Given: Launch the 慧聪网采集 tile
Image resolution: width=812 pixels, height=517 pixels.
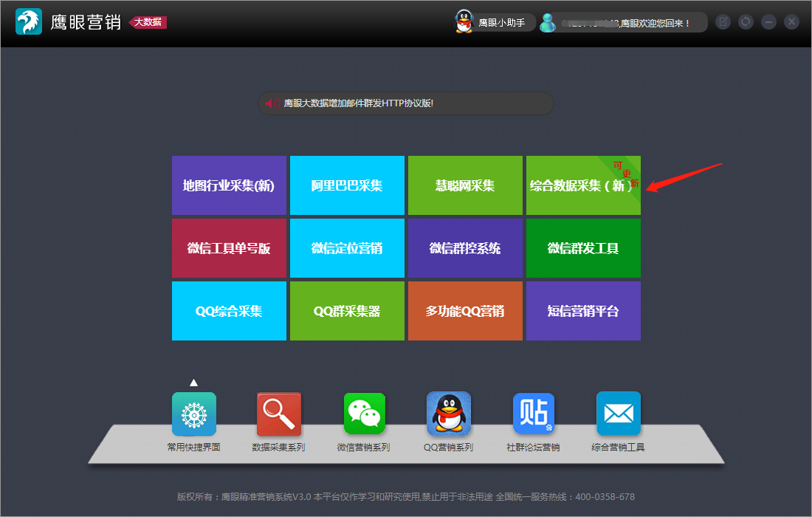Looking at the screenshot, I should click(x=465, y=185).
